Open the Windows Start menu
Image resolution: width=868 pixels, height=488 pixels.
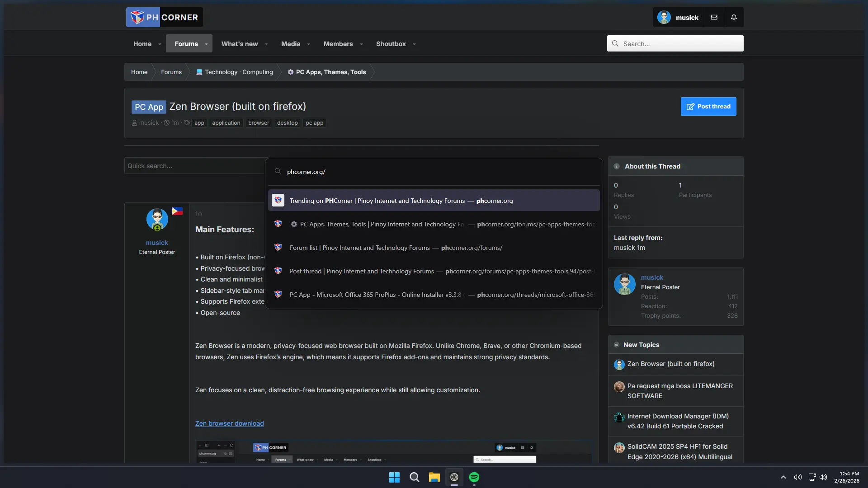pos(394,477)
